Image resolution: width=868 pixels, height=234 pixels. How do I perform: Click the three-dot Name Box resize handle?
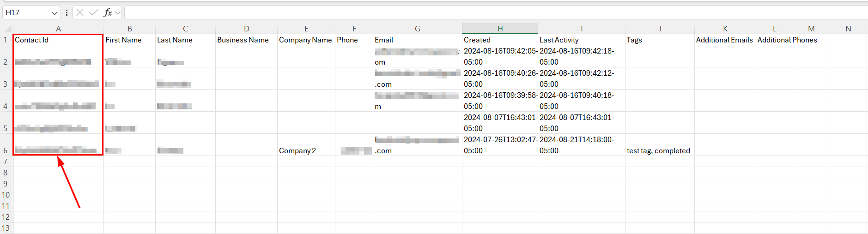[x=67, y=12]
